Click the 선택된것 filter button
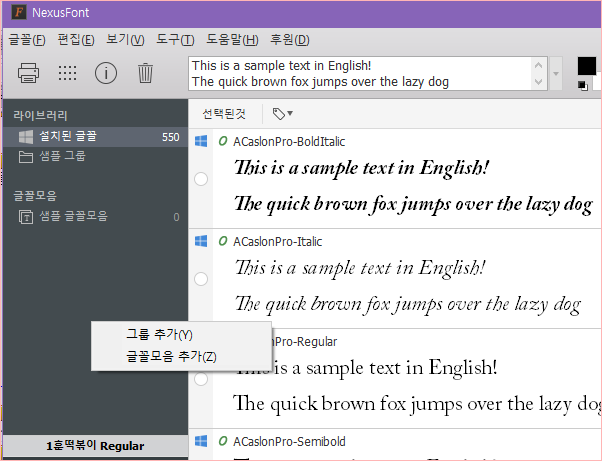The image size is (602, 461). (x=224, y=114)
